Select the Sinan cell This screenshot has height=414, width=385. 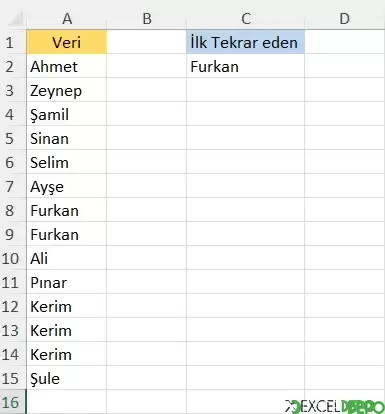(x=67, y=138)
